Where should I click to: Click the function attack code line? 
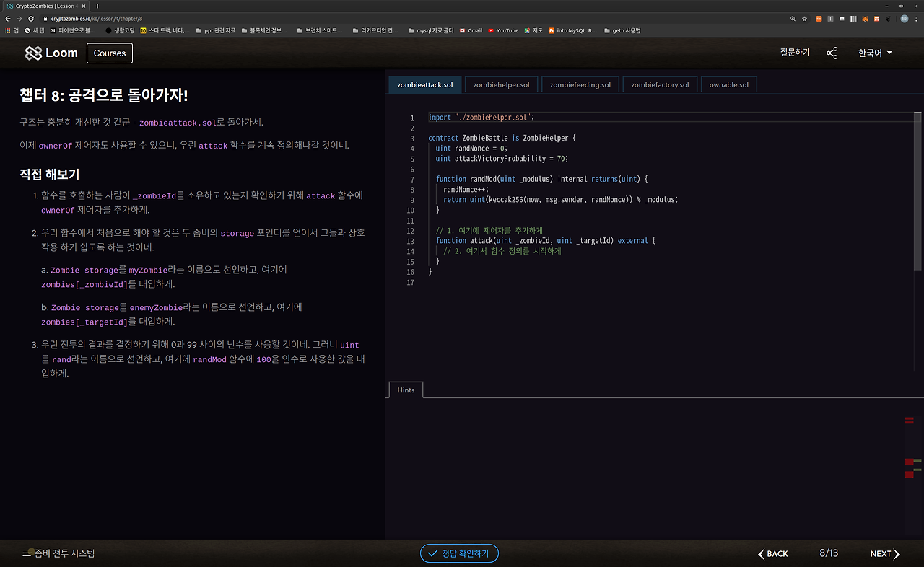click(546, 241)
